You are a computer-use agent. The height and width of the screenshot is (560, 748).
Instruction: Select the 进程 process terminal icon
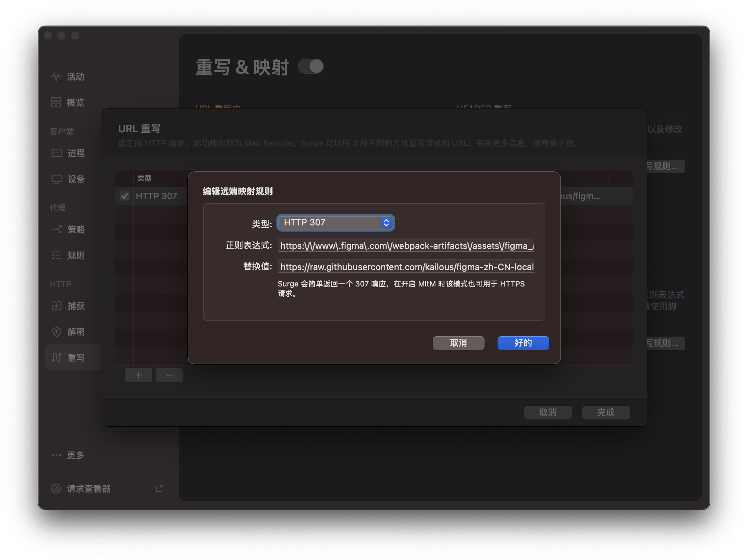click(x=56, y=153)
